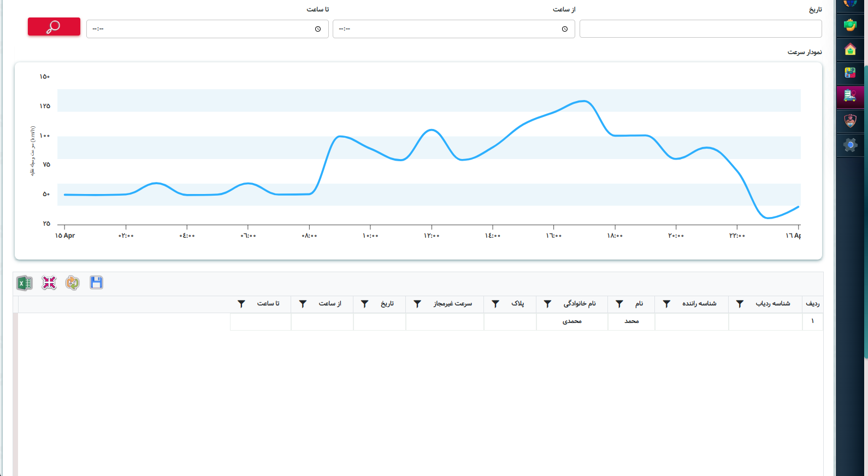Viewport: 868px width, 476px height.
Task: Open filter for 'پلاک' column
Action: click(495, 304)
